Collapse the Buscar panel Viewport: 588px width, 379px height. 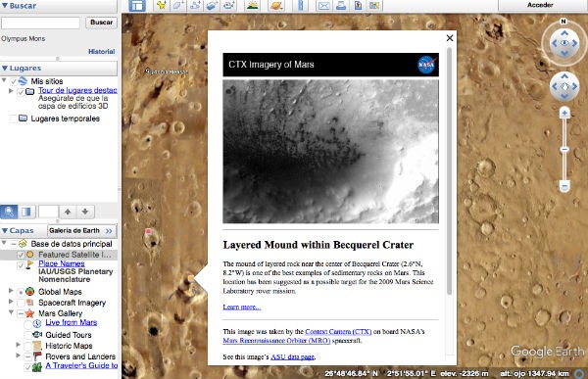click(x=5, y=6)
